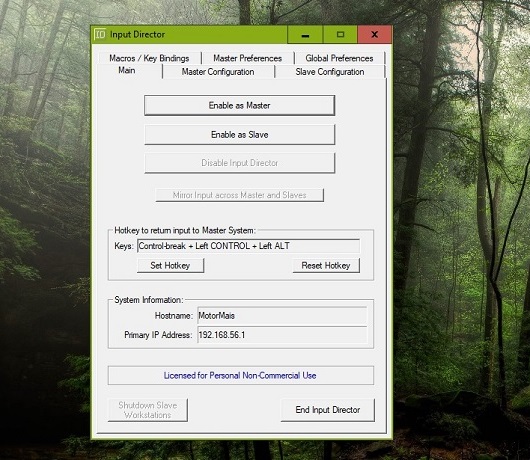The image size is (530, 460).
Task: Click the Primary IP Address field
Action: coord(282,335)
